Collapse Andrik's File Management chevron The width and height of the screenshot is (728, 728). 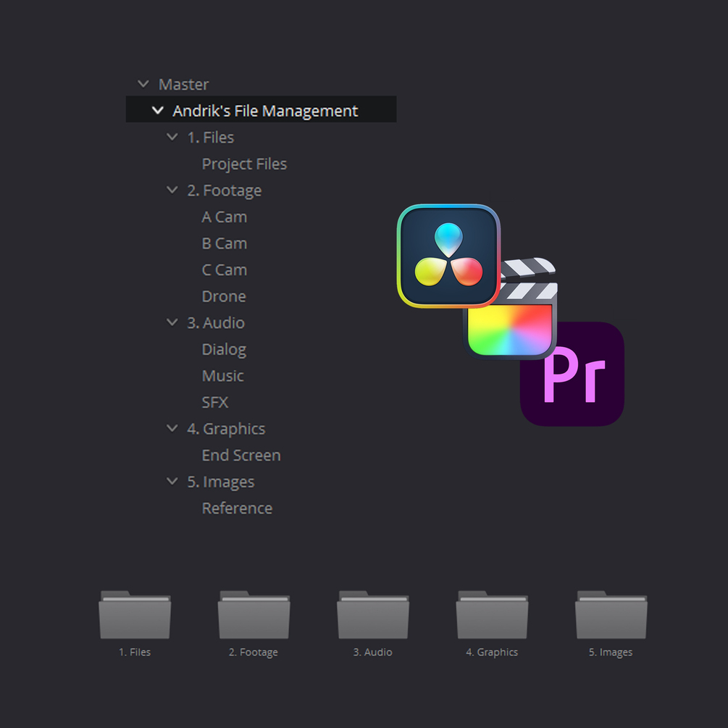158,111
